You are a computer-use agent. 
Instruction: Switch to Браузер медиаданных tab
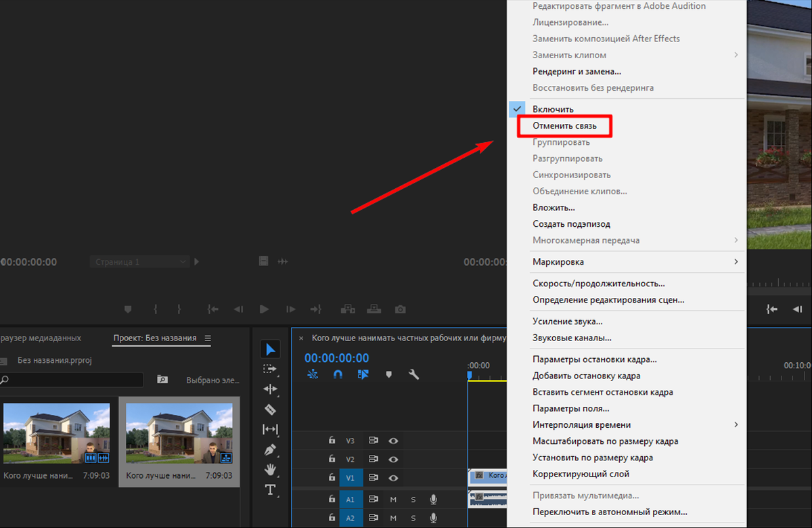click(x=41, y=338)
